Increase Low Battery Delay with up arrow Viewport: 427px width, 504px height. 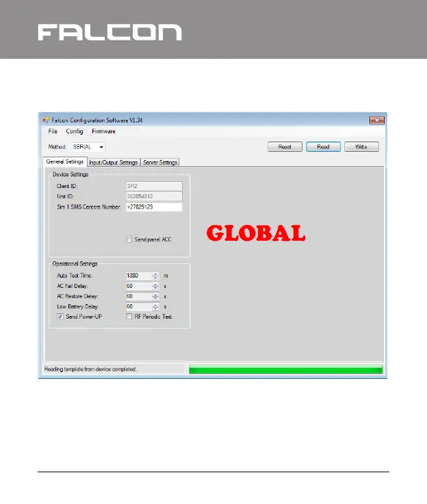point(155,305)
